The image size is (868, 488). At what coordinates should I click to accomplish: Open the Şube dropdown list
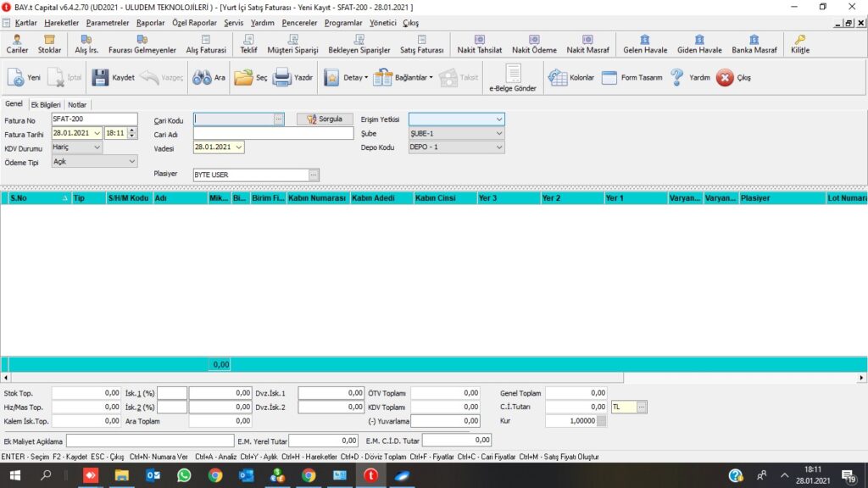[x=498, y=134]
